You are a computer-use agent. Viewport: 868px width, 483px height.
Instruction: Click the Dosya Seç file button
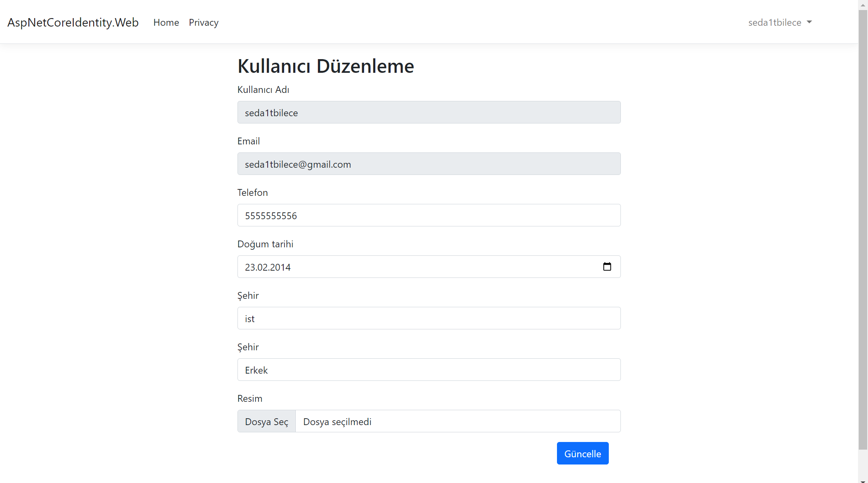pyautogui.click(x=267, y=421)
